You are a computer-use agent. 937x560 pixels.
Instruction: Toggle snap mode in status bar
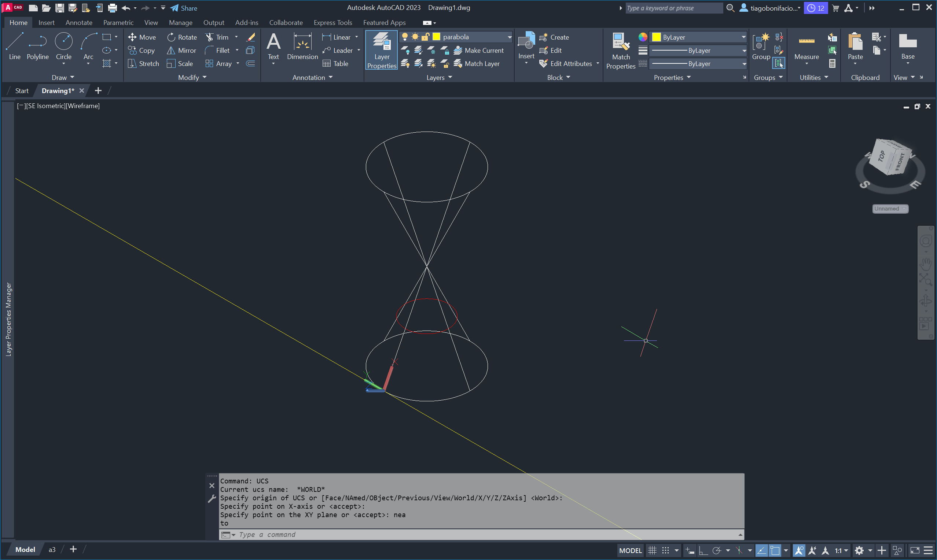666,550
